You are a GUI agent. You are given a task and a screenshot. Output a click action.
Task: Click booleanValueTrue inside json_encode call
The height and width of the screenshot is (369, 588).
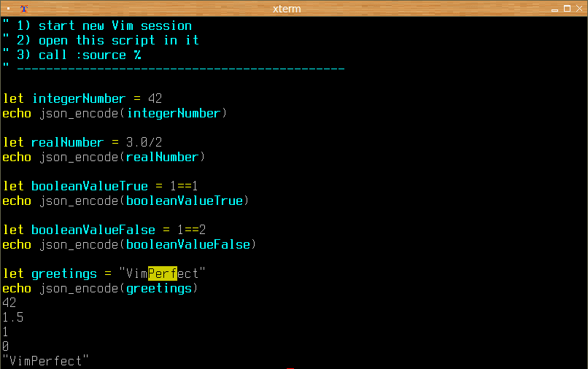coord(185,201)
